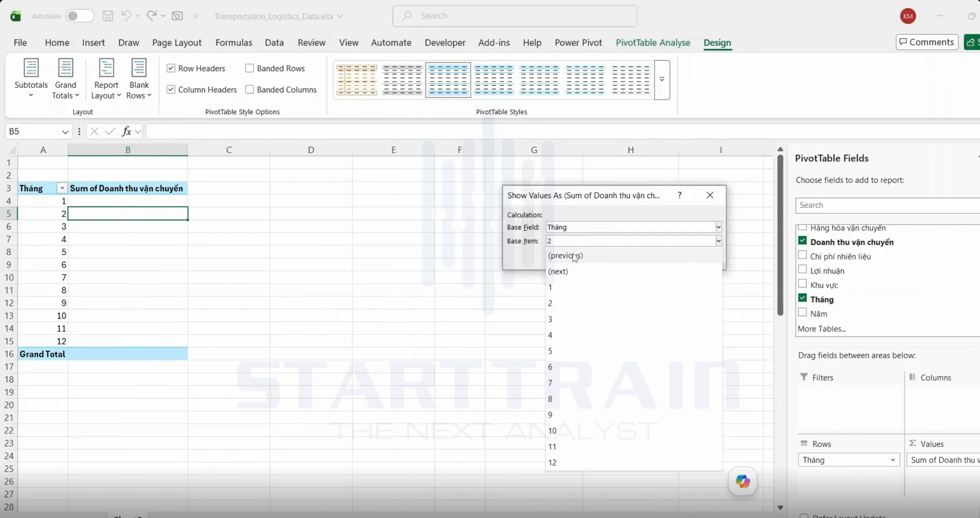This screenshot has width=980, height=518.
Task: Click the Insert Function fx icon
Action: click(x=126, y=131)
